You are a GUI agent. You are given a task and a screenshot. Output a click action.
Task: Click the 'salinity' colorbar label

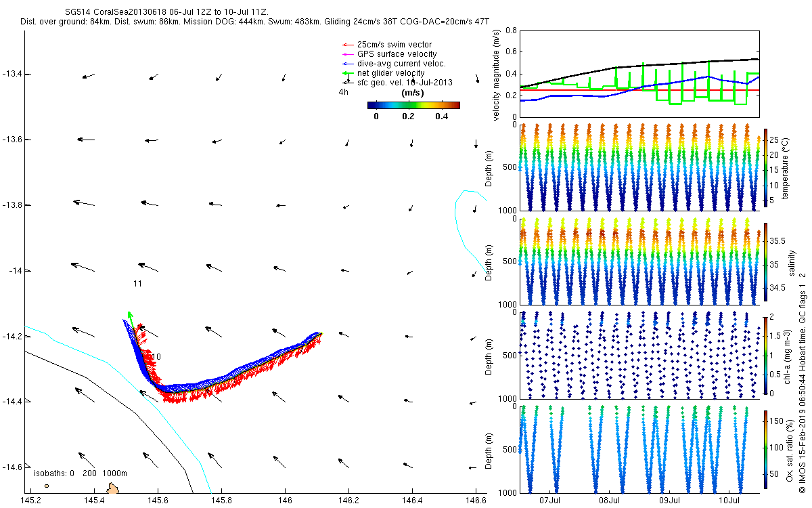(x=792, y=263)
